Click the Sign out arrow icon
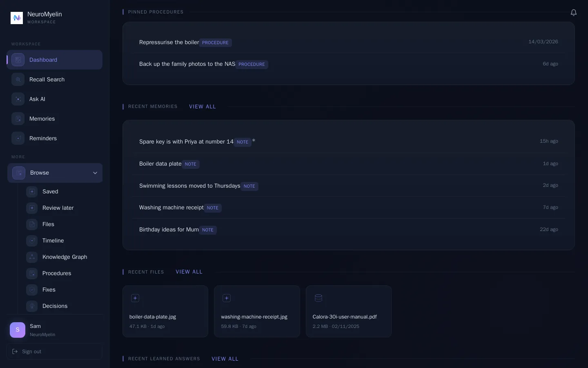Image resolution: width=588 pixels, height=368 pixels. [x=15, y=351]
